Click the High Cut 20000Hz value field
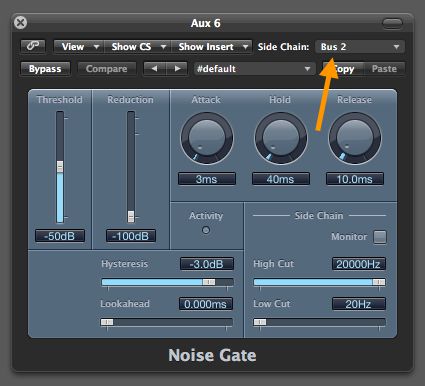Screen dimensions: 425x386 359,264
